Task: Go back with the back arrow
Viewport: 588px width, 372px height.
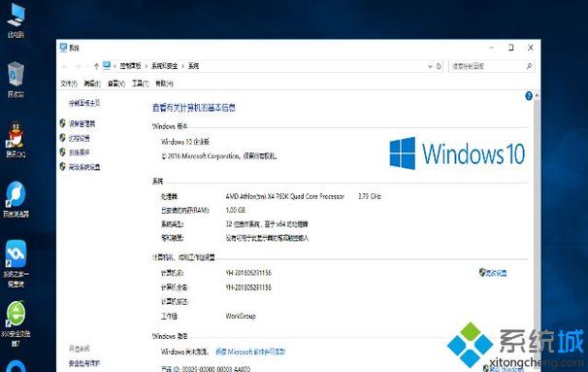Action: coord(64,66)
